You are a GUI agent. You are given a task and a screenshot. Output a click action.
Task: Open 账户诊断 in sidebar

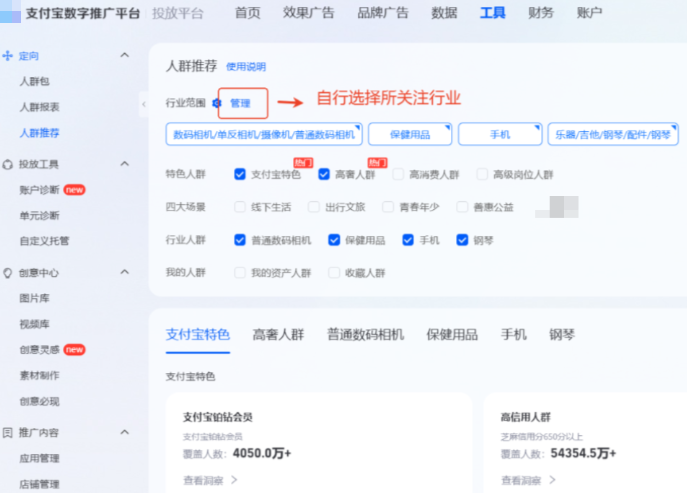(39, 190)
